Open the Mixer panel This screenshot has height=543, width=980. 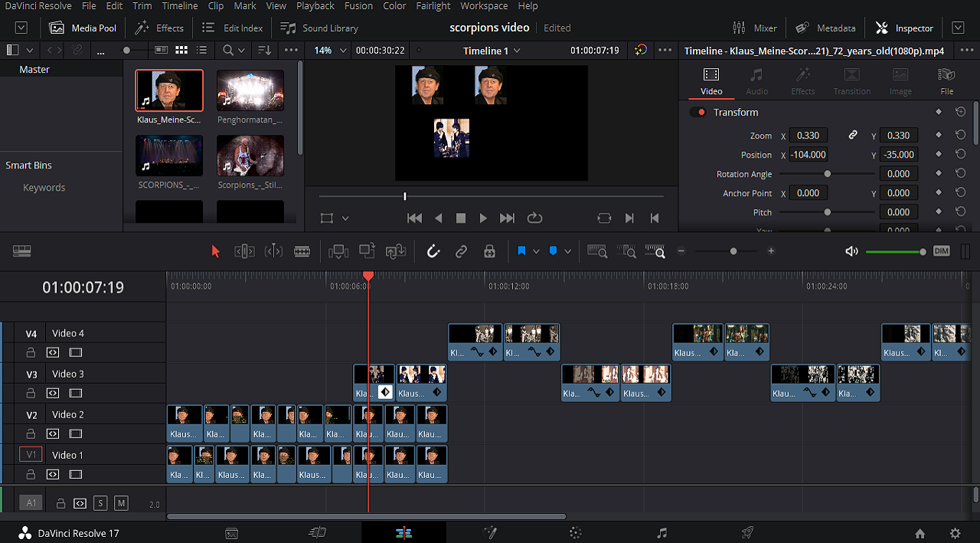755,28
